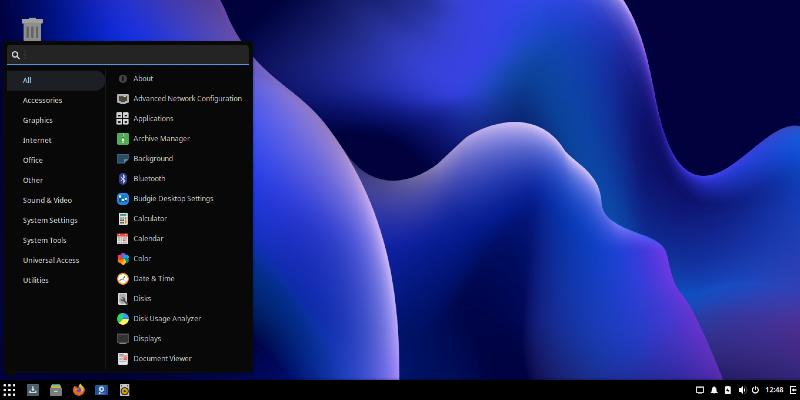Open Firefox from the taskbar

coord(79,390)
